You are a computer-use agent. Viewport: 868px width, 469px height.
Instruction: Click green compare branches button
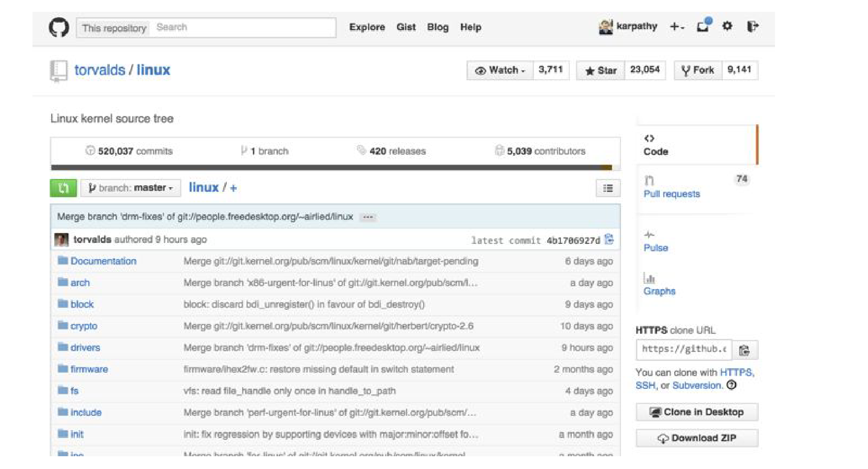point(63,188)
